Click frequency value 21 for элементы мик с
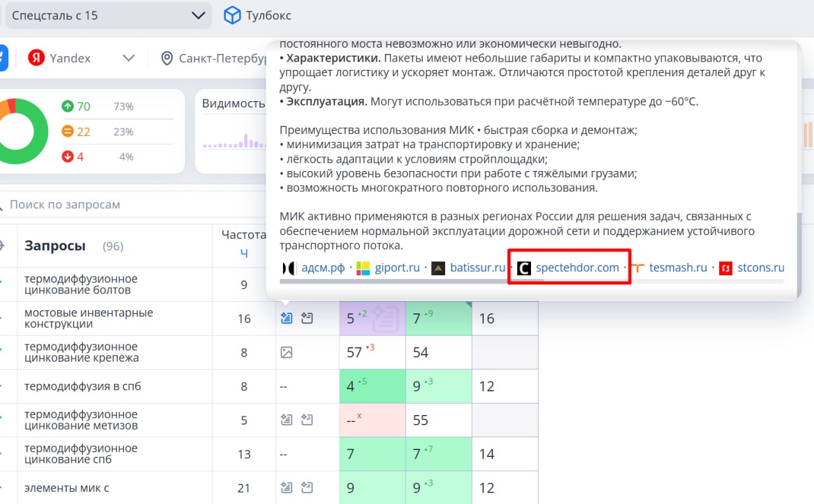814x504 pixels. (244, 487)
